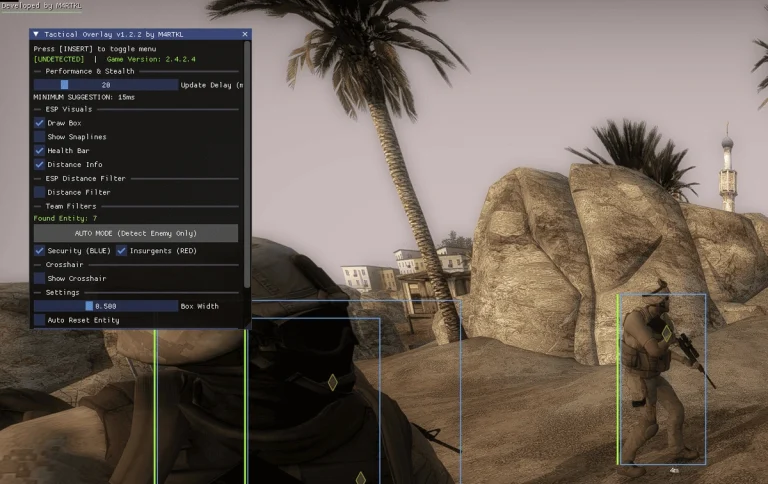Click the overlay menu's vertical scrollbar
This screenshot has height=484, width=768.
pyautogui.click(x=247, y=164)
